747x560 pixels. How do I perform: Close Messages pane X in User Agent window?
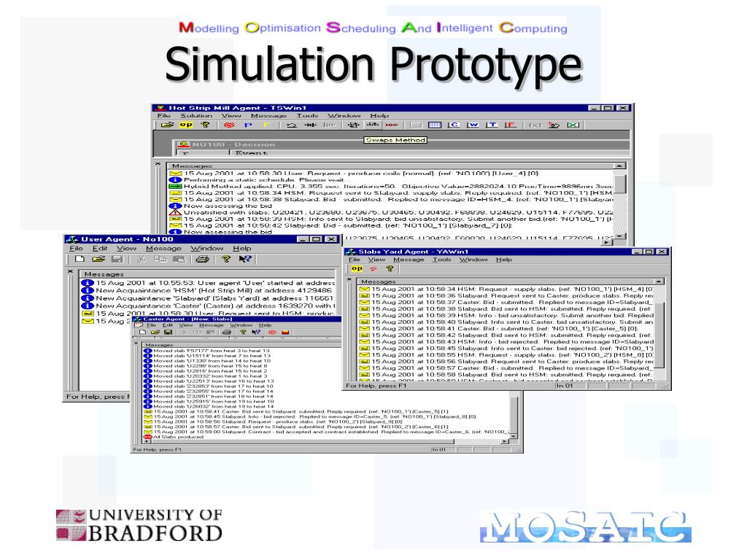(x=70, y=271)
